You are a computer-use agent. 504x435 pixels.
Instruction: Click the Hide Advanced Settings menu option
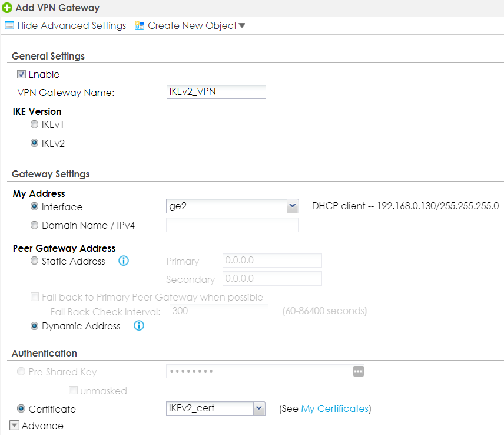coord(71,25)
